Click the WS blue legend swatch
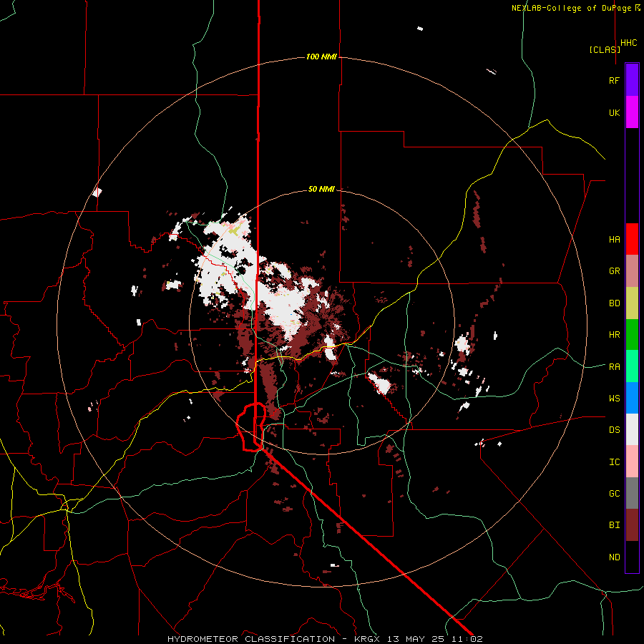 632,398
